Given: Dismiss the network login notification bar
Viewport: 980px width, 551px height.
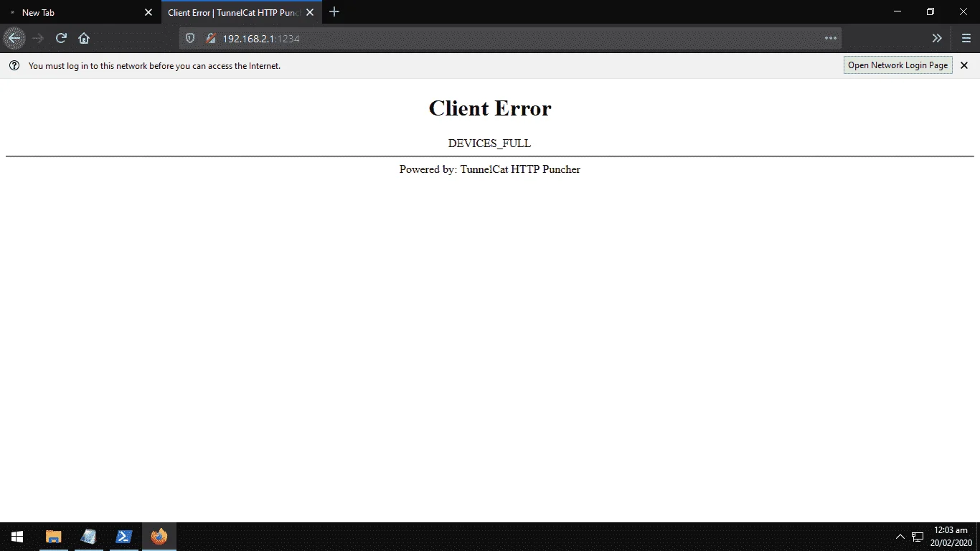Looking at the screenshot, I should click(x=964, y=65).
